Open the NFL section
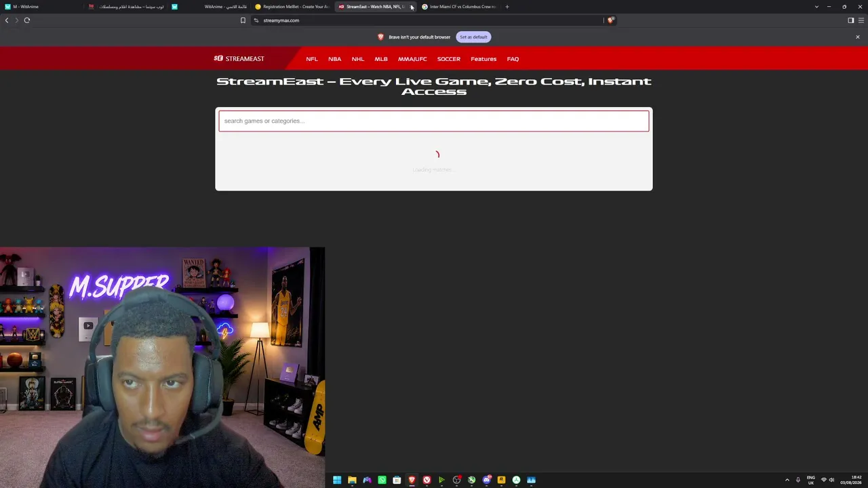This screenshot has height=488, width=868. [x=312, y=59]
